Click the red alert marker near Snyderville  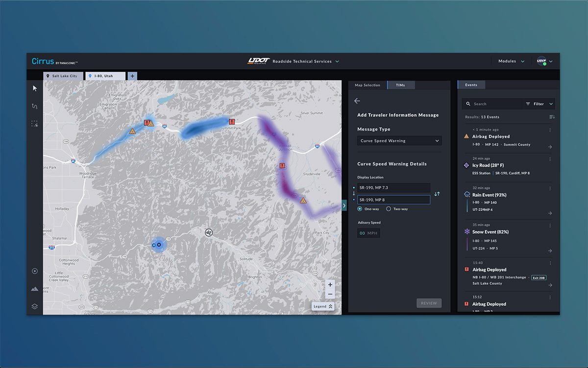[282, 166]
